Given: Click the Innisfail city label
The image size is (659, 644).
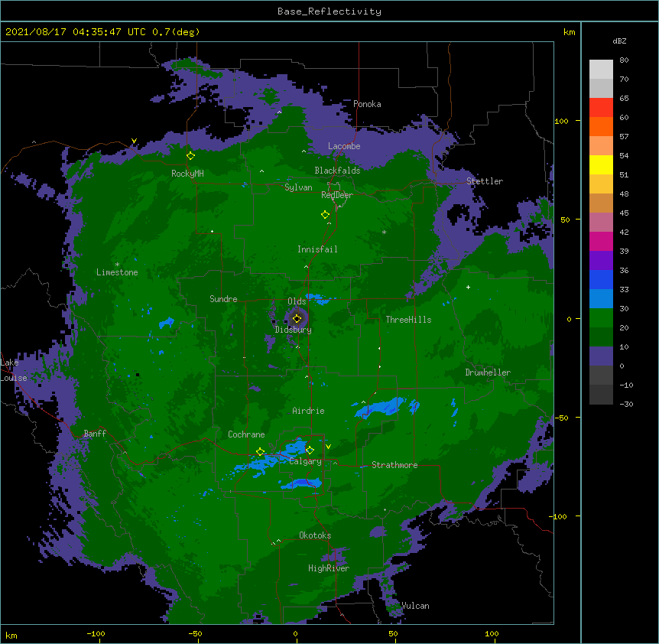Looking at the screenshot, I should pos(317,249).
